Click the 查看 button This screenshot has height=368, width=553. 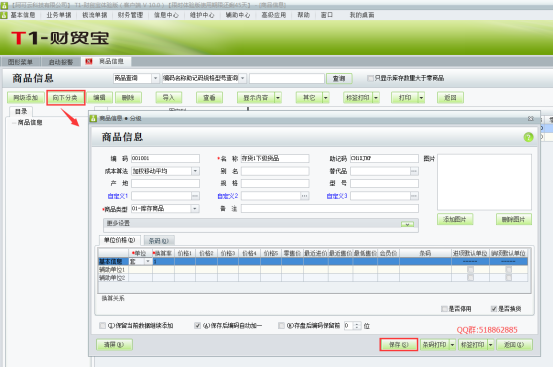209,98
